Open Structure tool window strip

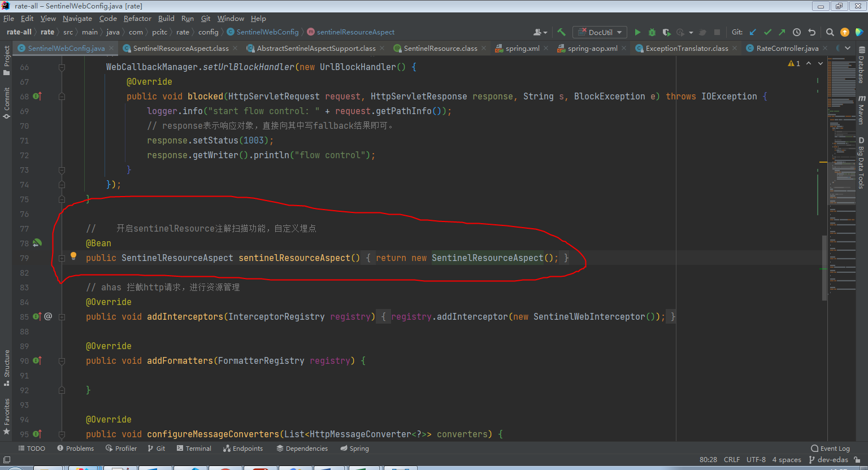[x=6, y=368]
